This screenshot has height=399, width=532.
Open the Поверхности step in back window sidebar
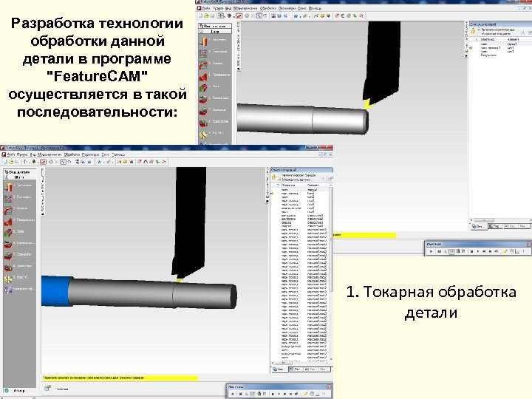pos(214,75)
